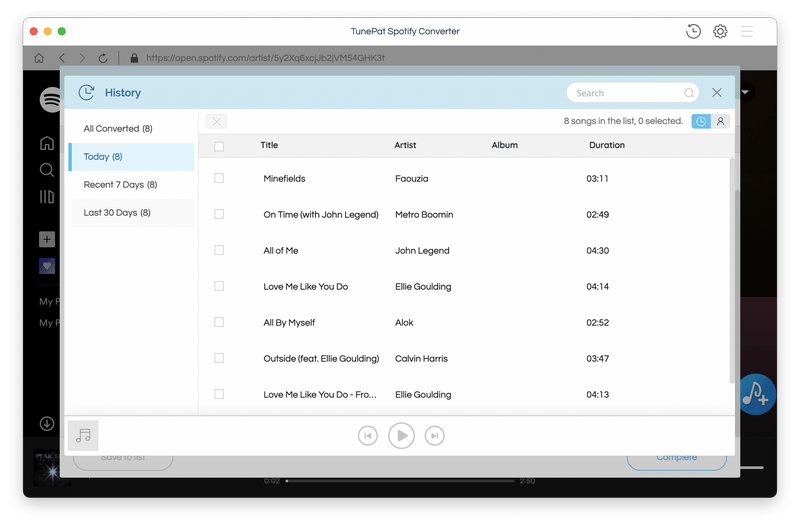Seek on the Spotify playback progress bar

tap(401, 481)
